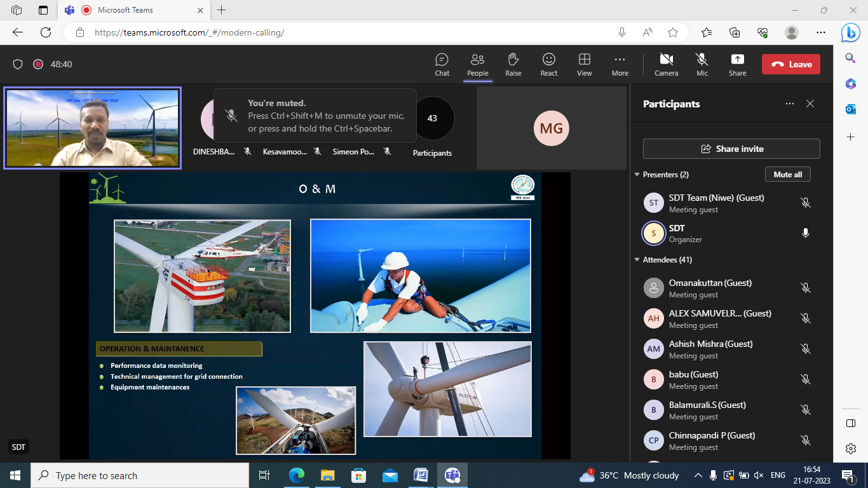Raise your hand in the meeting
This screenshot has height=488, width=868.
[513, 64]
